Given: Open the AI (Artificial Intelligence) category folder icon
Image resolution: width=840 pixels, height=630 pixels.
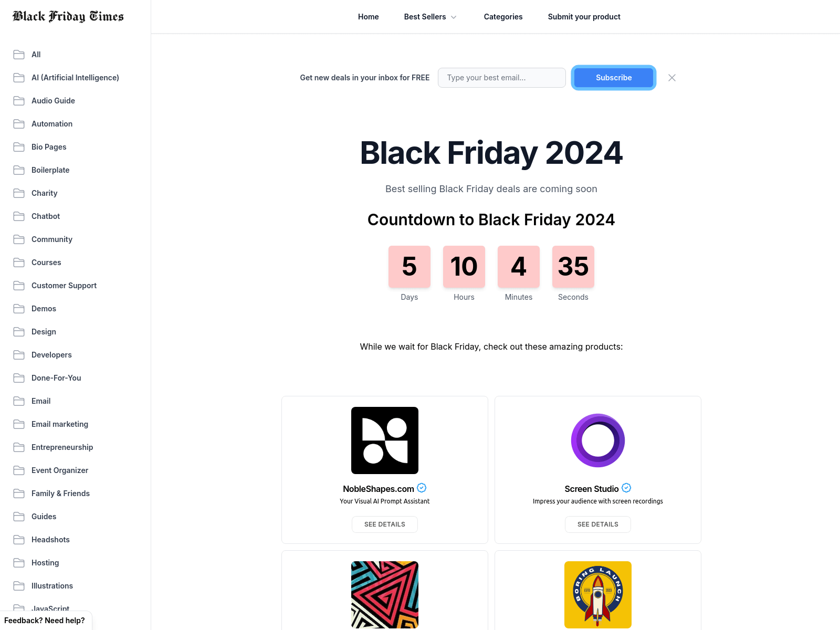Looking at the screenshot, I should pyautogui.click(x=19, y=77).
